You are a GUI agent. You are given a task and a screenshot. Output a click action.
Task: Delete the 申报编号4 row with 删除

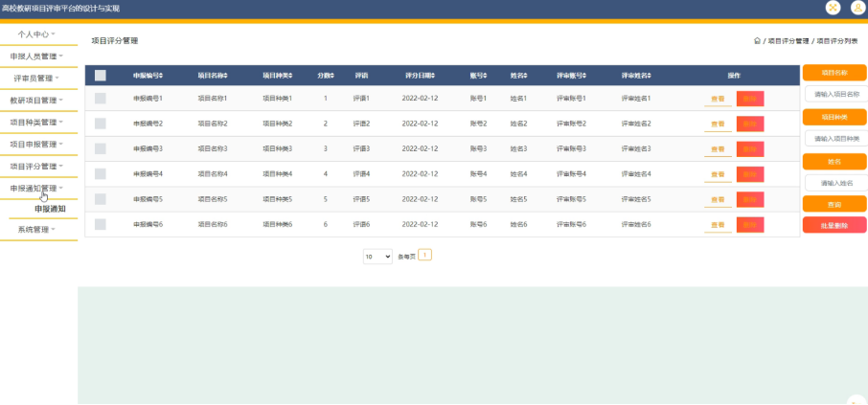750,174
